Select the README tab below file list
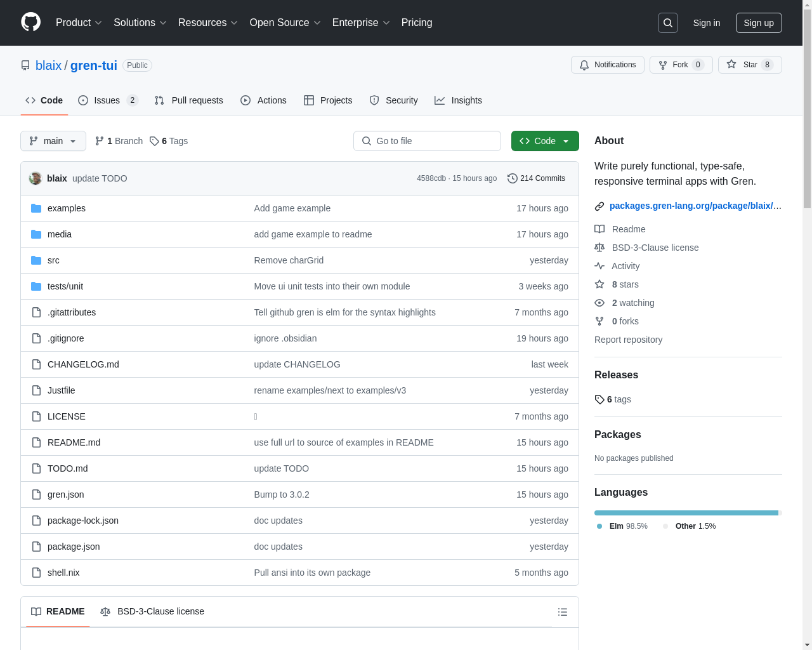 [x=58, y=611]
